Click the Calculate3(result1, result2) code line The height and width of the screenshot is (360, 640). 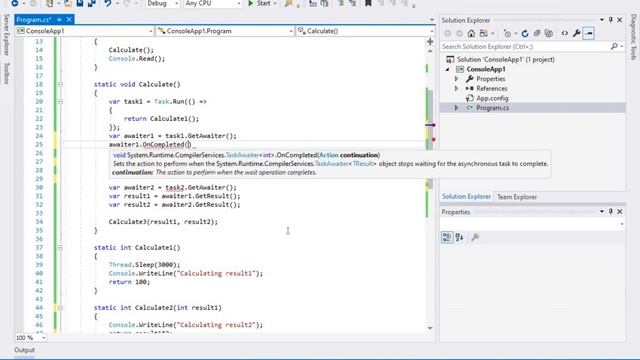point(163,222)
